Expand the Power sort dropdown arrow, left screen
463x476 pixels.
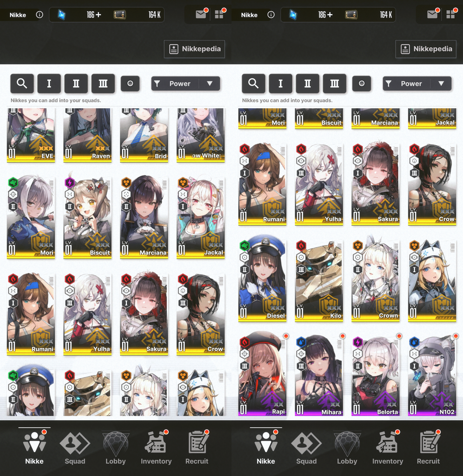coord(210,84)
